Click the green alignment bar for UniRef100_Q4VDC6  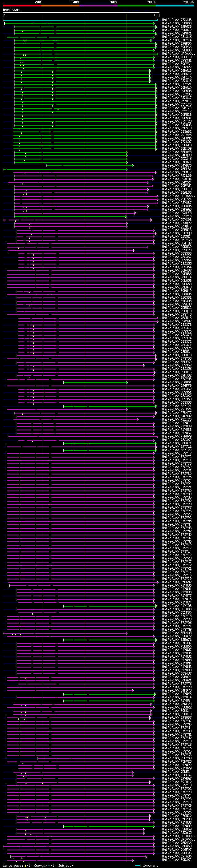tap(90, 165)
